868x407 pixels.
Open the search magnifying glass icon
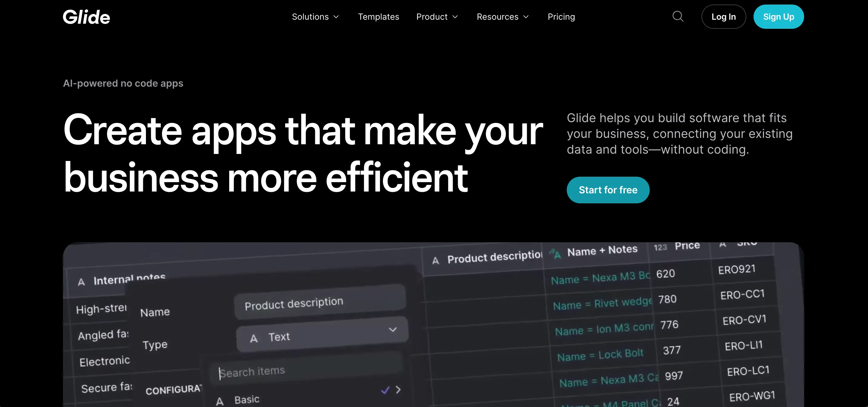[x=678, y=17]
